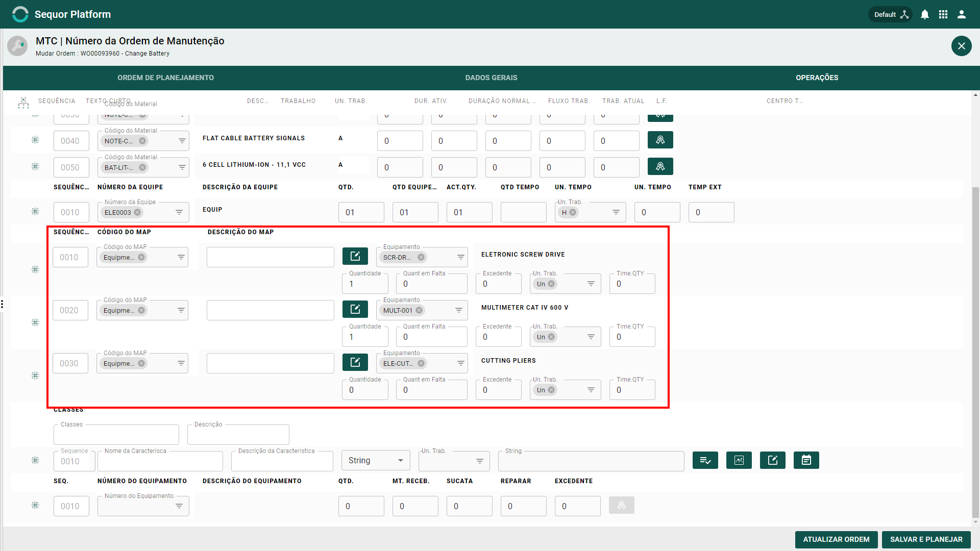Click the calendar icon in characteristics row
The height and width of the screenshot is (551, 980).
pos(806,460)
